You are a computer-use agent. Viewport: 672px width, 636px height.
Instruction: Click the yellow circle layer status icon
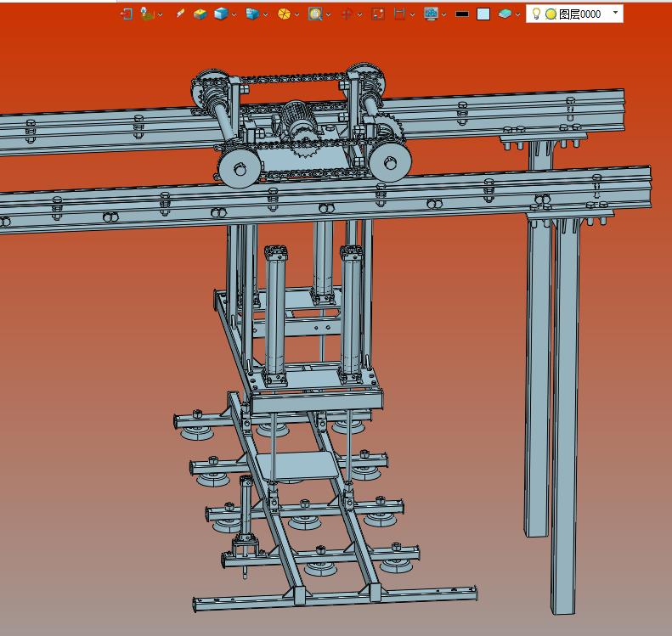point(551,14)
